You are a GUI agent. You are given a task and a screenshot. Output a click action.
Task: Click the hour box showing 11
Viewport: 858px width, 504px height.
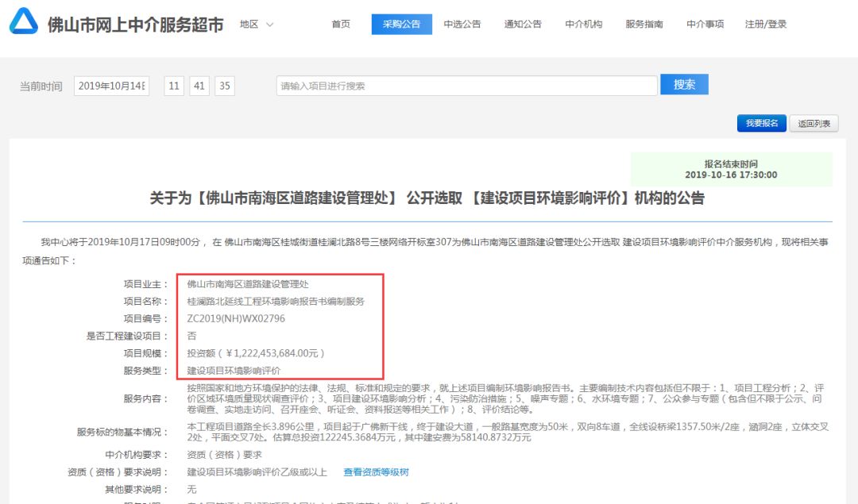click(174, 86)
